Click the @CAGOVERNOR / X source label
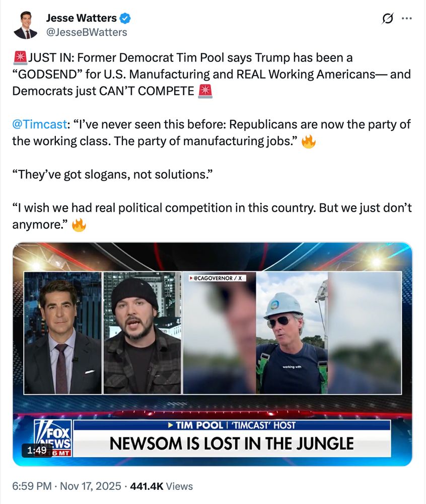 pyautogui.click(x=218, y=278)
